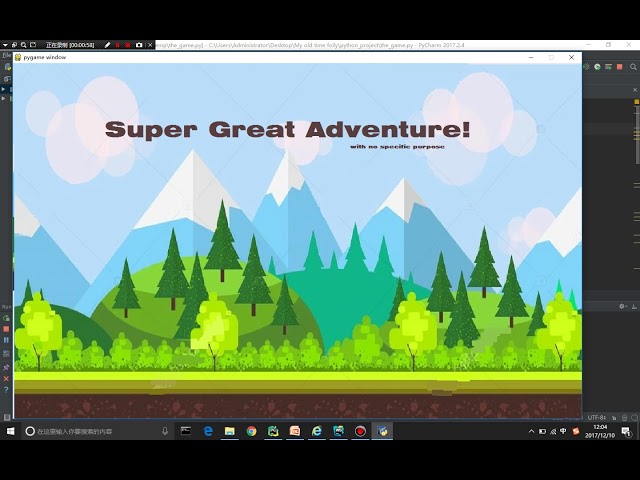
Task: Open Internet Explorer from taskbar
Action: (317, 431)
